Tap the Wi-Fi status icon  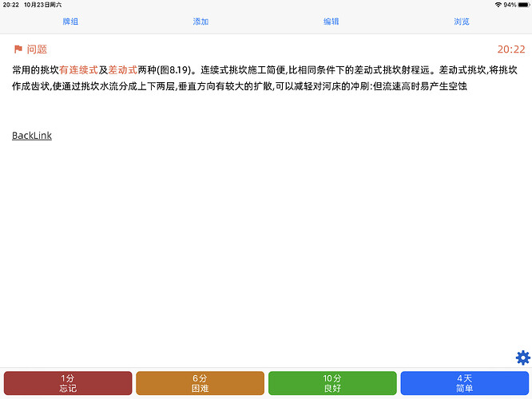click(498, 5)
